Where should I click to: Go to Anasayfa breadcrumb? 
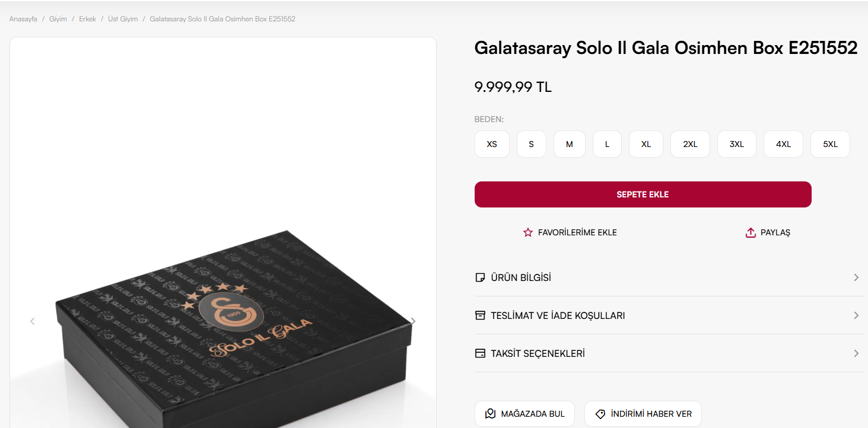[x=23, y=19]
